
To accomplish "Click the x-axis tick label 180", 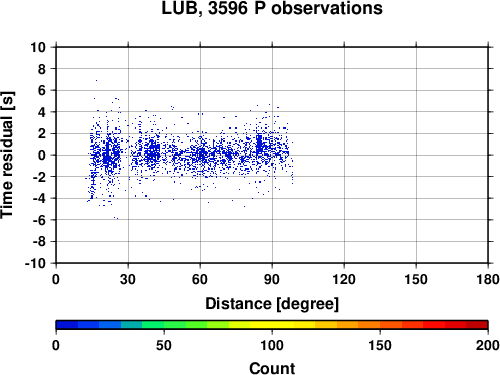I will point(488,279).
